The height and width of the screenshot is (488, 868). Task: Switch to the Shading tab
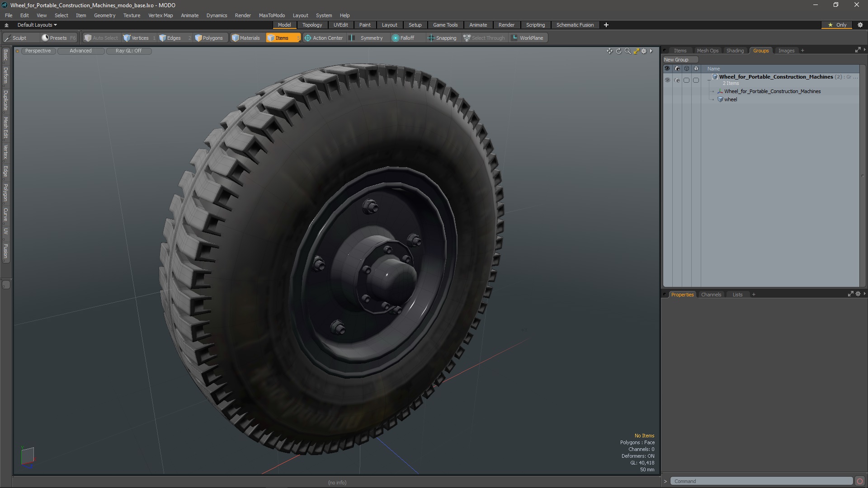click(x=735, y=51)
